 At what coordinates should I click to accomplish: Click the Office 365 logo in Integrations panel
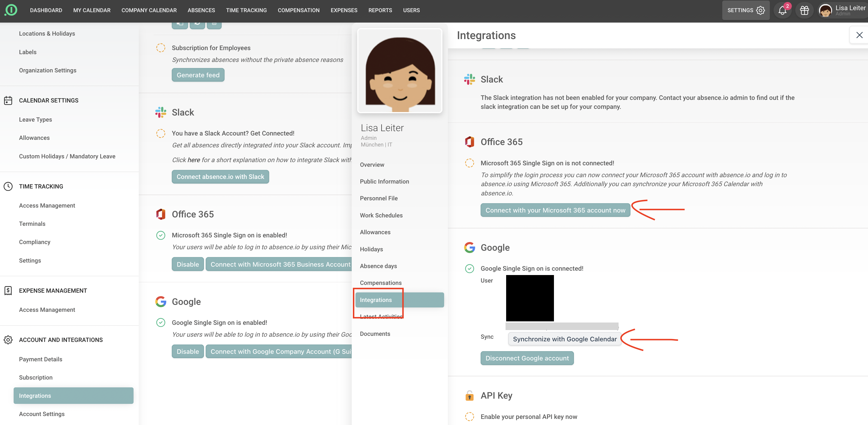click(469, 142)
